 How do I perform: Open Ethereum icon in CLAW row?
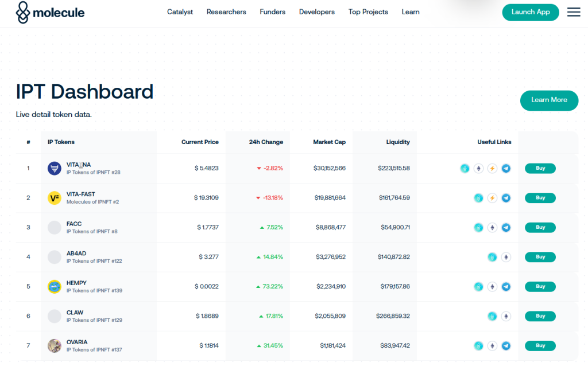click(x=506, y=317)
